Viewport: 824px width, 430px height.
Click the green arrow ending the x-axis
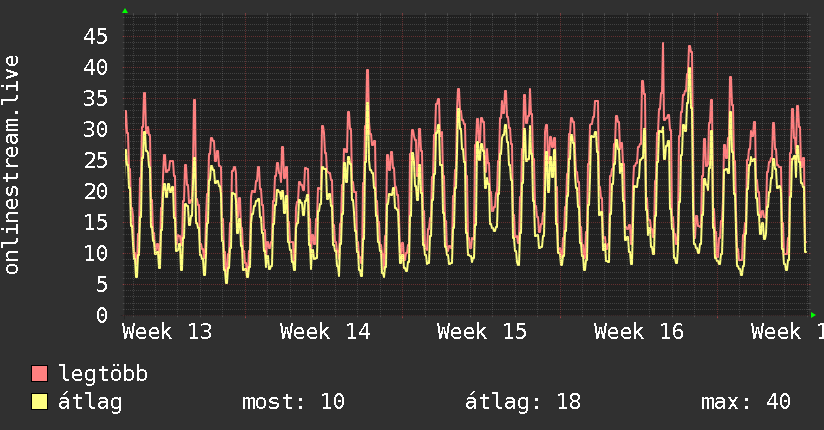point(814,314)
